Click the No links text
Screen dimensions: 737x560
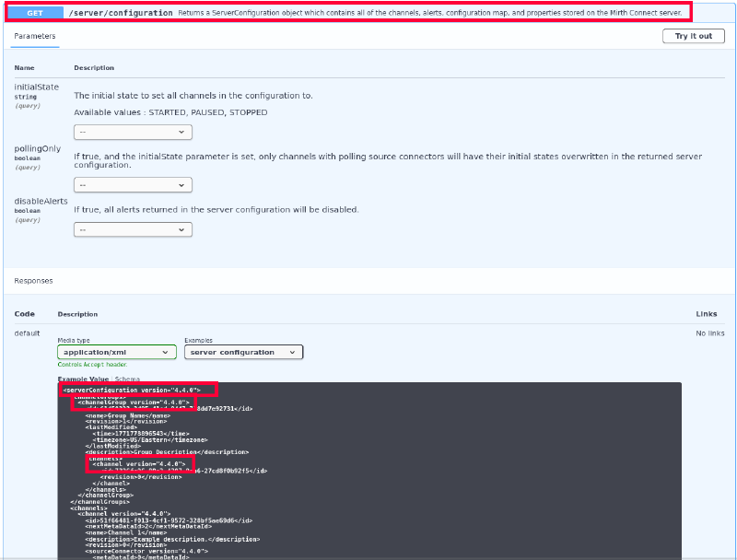709,332
